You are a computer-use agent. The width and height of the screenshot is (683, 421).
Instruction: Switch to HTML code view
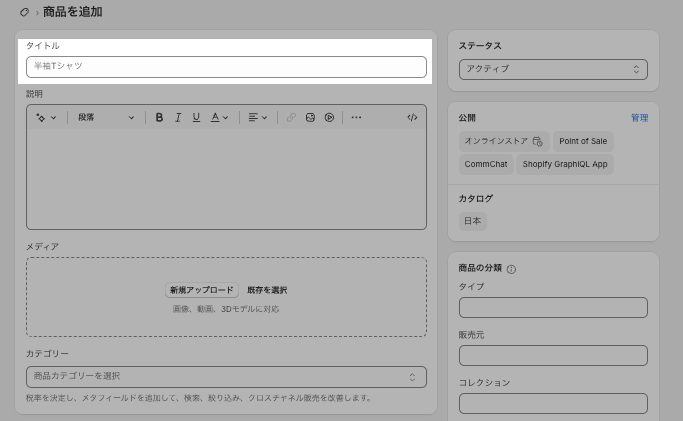tap(412, 118)
